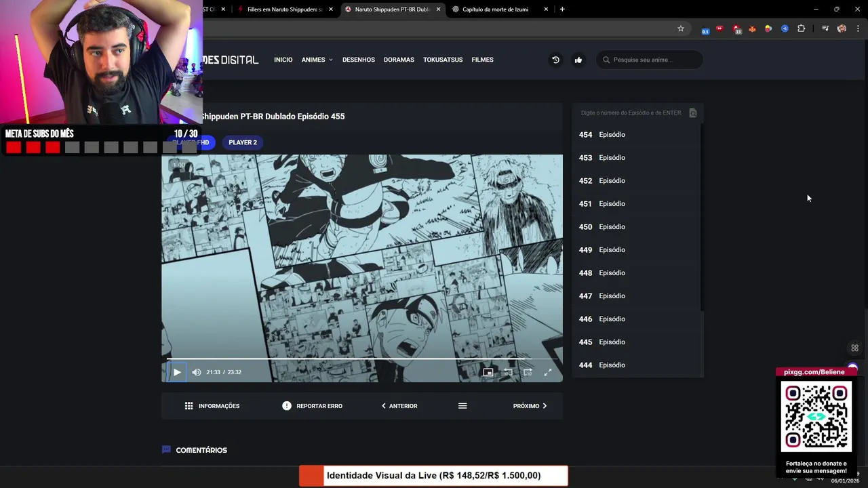Open the TOKUSATSUS menu item

tap(443, 60)
